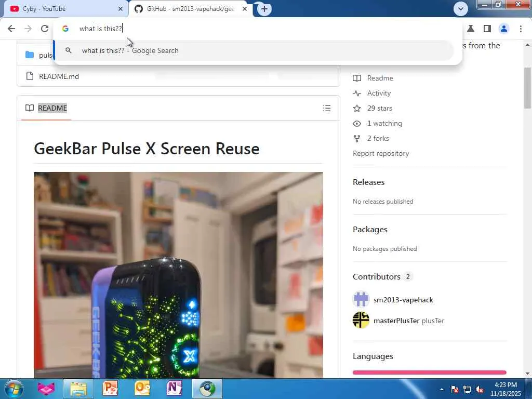Open the tab search dropdown
The height and width of the screenshot is (399, 532).
click(460, 9)
